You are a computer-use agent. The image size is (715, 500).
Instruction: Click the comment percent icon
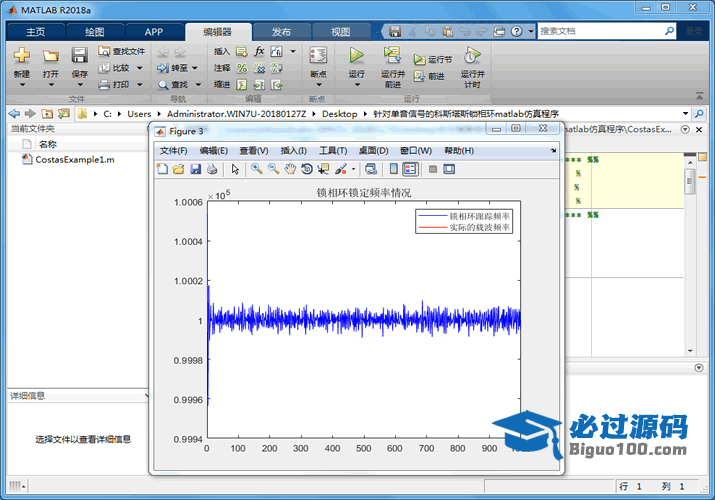pyautogui.click(x=242, y=68)
